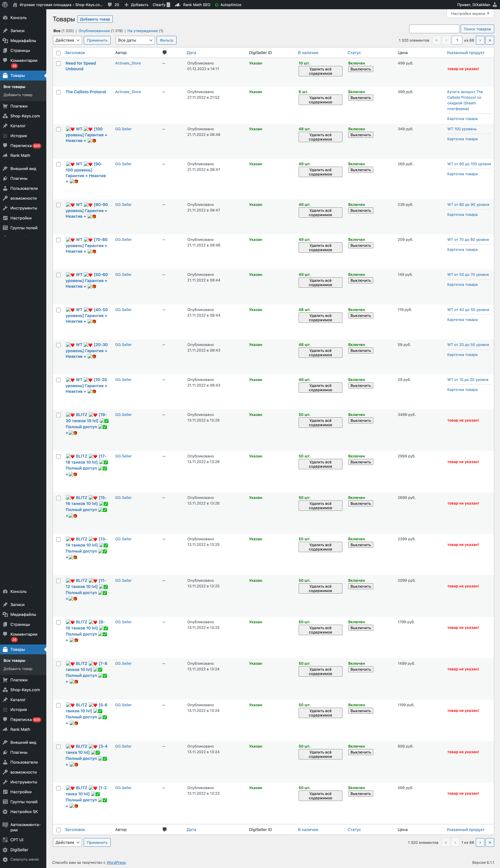500x868 pixels.
Task: Open the top Действия bulk actions dropdown
Action: click(67, 40)
